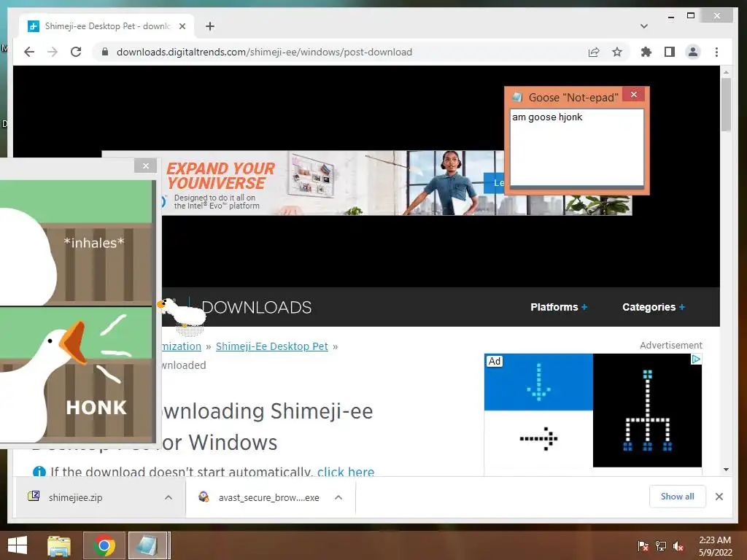Expand the Platforms menu
This screenshot has height=560, width=747.
(559, 307)
